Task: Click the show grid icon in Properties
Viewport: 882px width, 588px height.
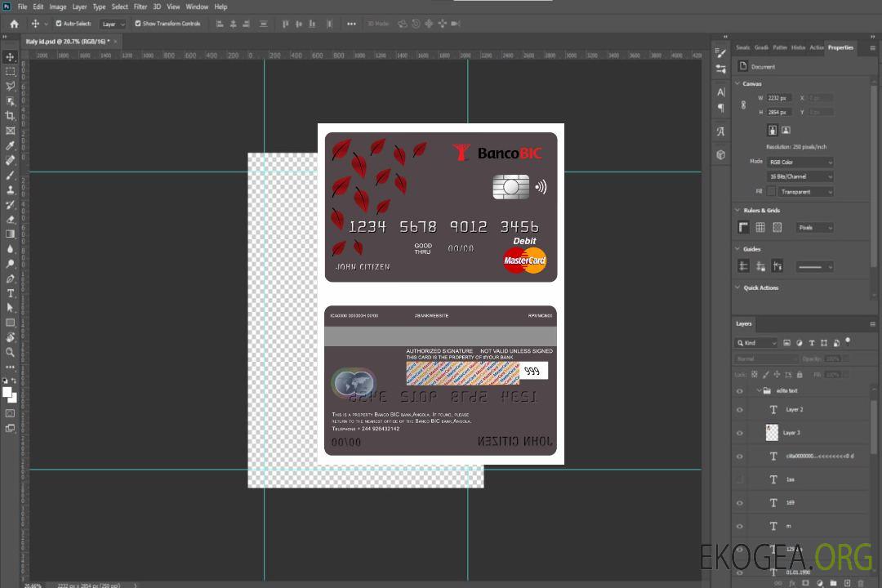Action: [x=760, y=227]
